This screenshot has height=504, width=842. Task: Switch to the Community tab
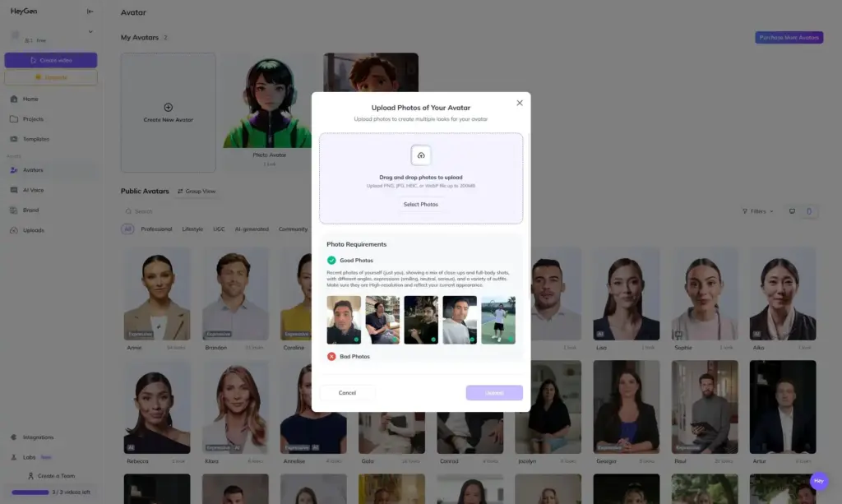click(293, 229)
